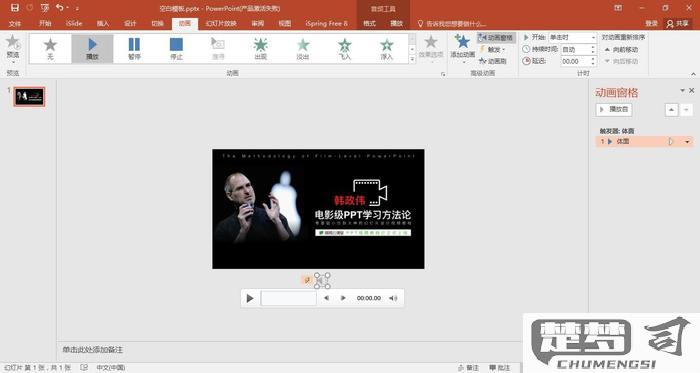
Task: Close the animation pane with the X
Action: pyautogui.click(x=692, y=91)
